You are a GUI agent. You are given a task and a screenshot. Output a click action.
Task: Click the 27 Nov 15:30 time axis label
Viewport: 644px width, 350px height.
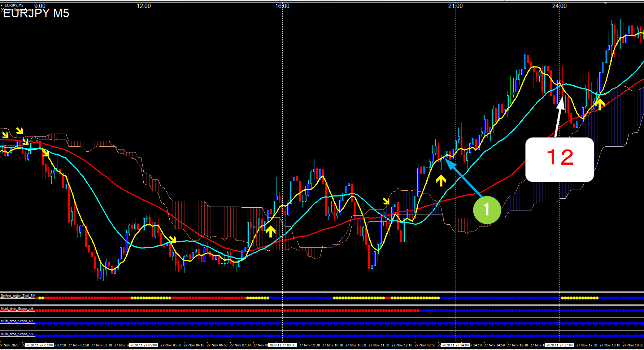[x=517, y=345]
